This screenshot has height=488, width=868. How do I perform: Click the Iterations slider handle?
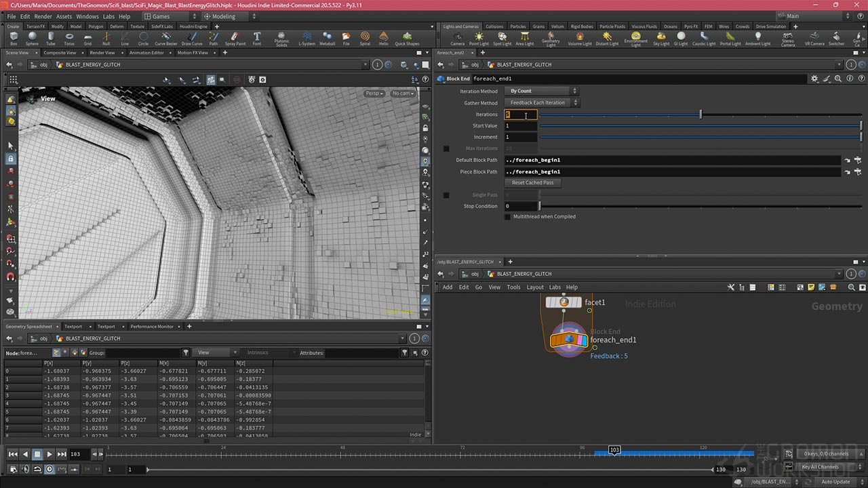pos(701,115)
